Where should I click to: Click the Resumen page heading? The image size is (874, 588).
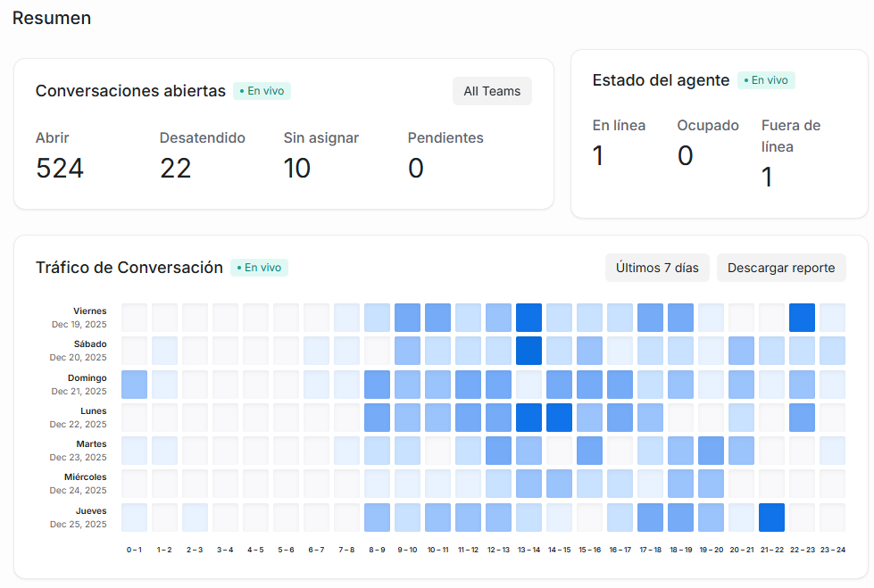tap(52, 18)
